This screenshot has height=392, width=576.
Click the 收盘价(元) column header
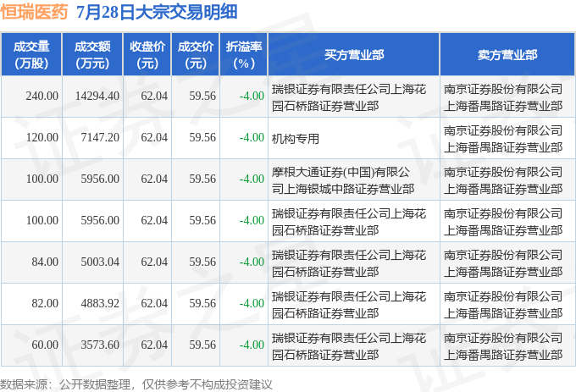pyautogui.click(x=147, y=55)
